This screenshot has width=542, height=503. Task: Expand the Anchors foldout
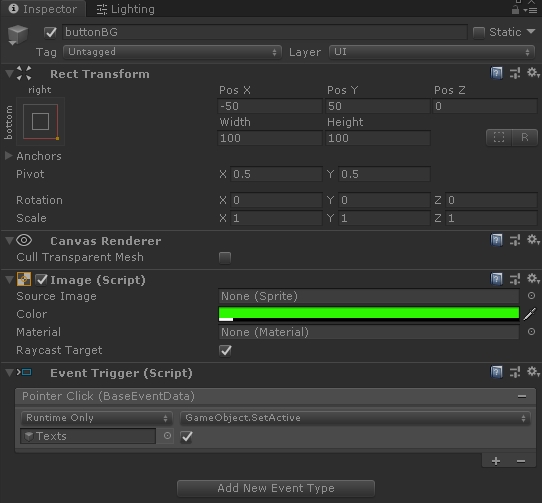point(9,156)
